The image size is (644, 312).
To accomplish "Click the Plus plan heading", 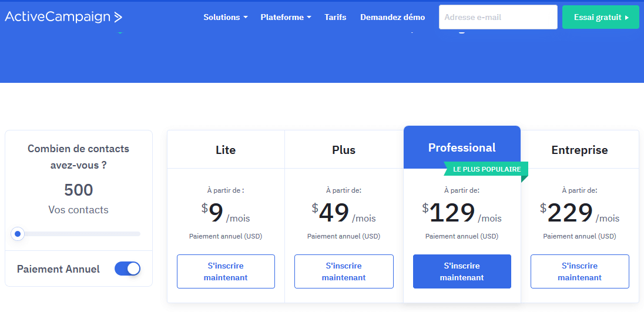I will pyautogui.click(x=344, y=150).
